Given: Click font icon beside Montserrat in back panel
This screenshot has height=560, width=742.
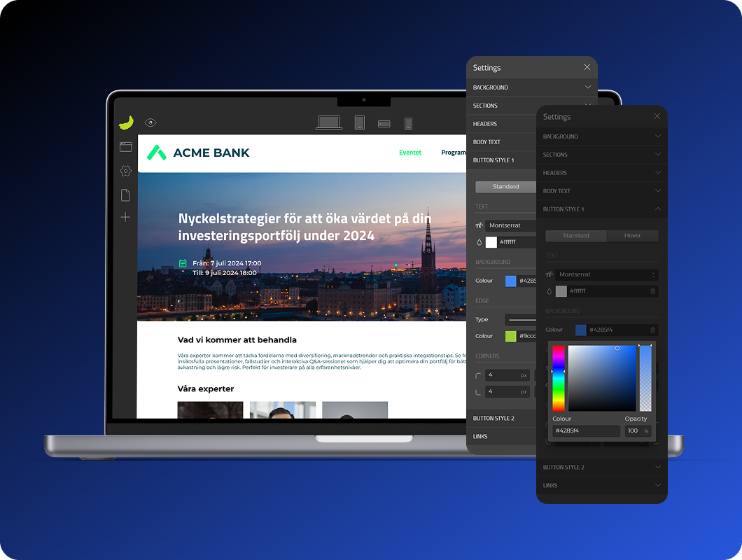Looking at the screenshot, I should pos(479,225).
